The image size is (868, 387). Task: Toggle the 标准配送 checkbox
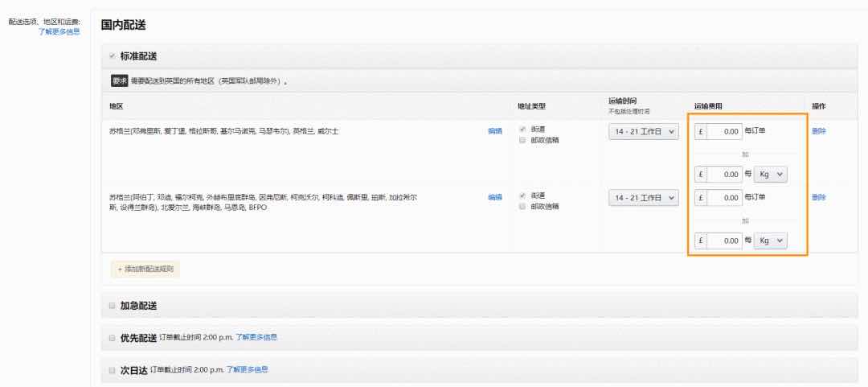click(x=113, y=56)
